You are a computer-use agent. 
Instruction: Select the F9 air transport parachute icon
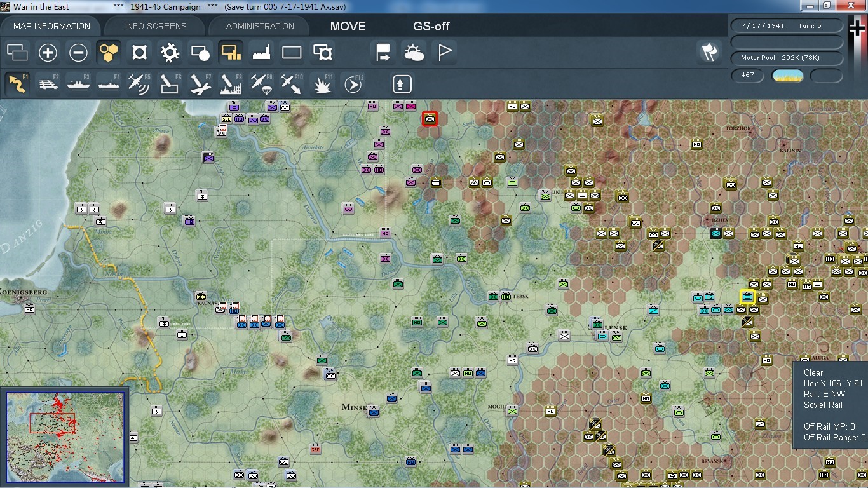tap(261, 84)
